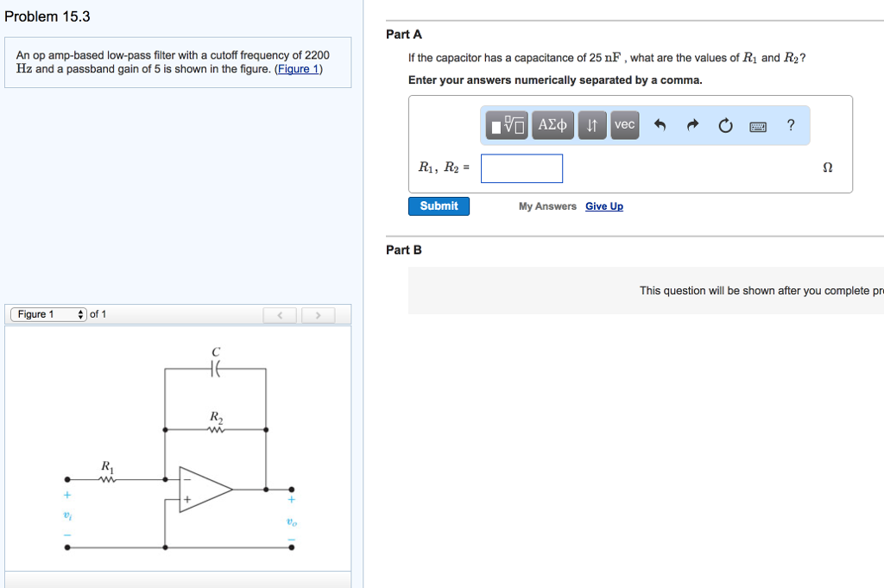Advance to next figure with right chevron
Image resolution: width=884 pixels, height=588 pixels.
click(x=318, y=315)
